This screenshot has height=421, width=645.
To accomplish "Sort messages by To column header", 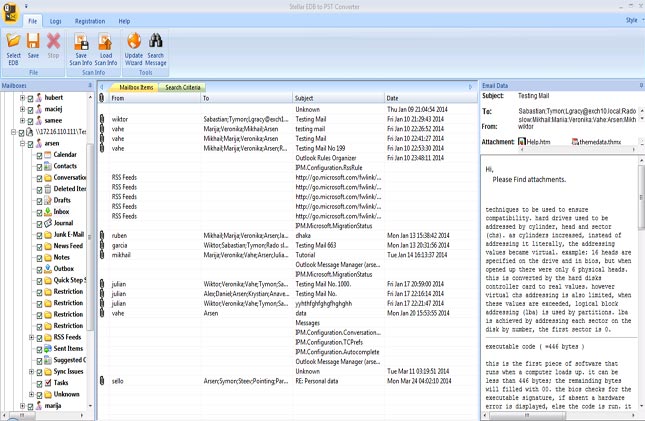I will pos(246,98).
